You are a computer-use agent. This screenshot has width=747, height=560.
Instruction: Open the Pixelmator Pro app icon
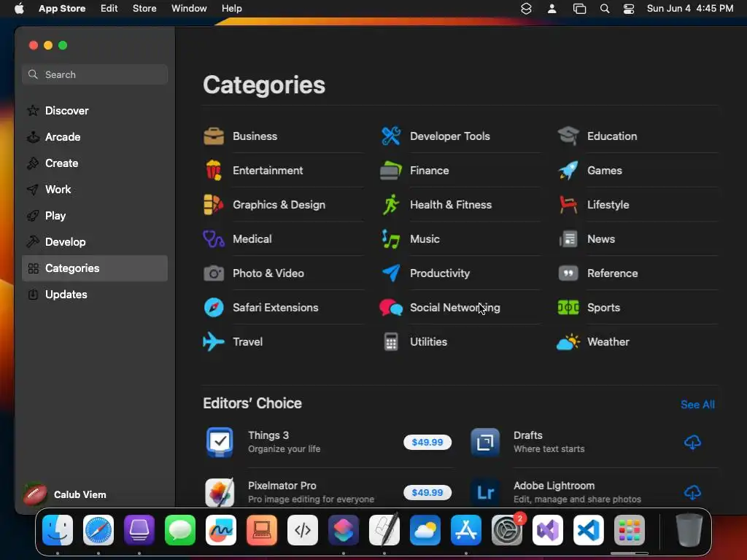tap(220, 492)
